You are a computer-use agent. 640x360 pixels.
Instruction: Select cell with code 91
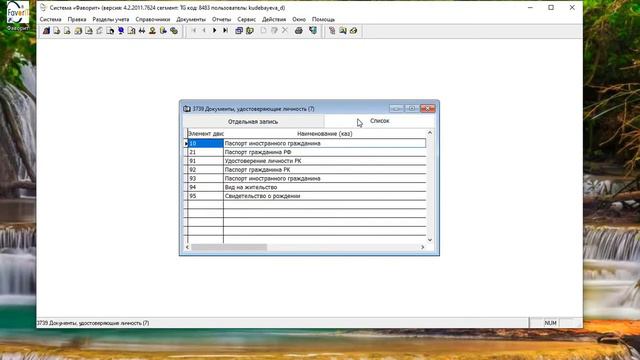[206, 161]
